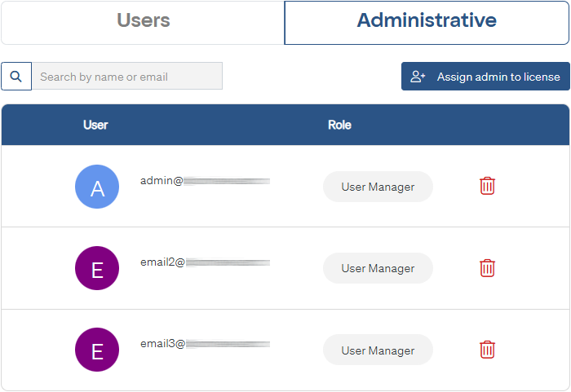The image size is (571, 392).
Task: Expand User Manager role for email3@
Action: pyautogui.click(x=378, y=350)
